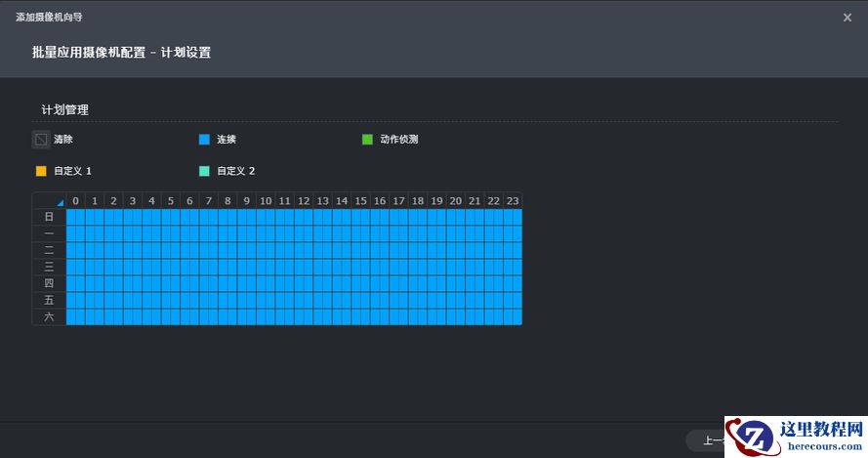Select hour column header 12
868x458 pixels.
pyautogui.click(x=304, y=201)
